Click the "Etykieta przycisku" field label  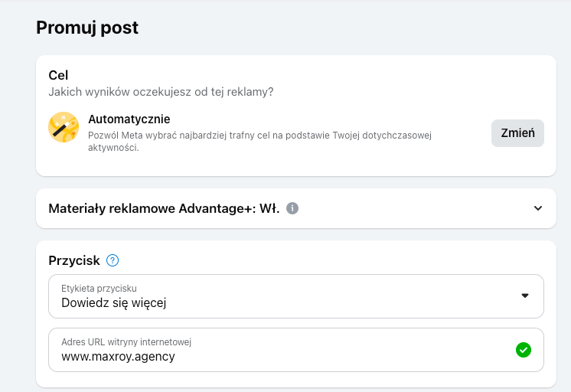[x=99, y=288]
